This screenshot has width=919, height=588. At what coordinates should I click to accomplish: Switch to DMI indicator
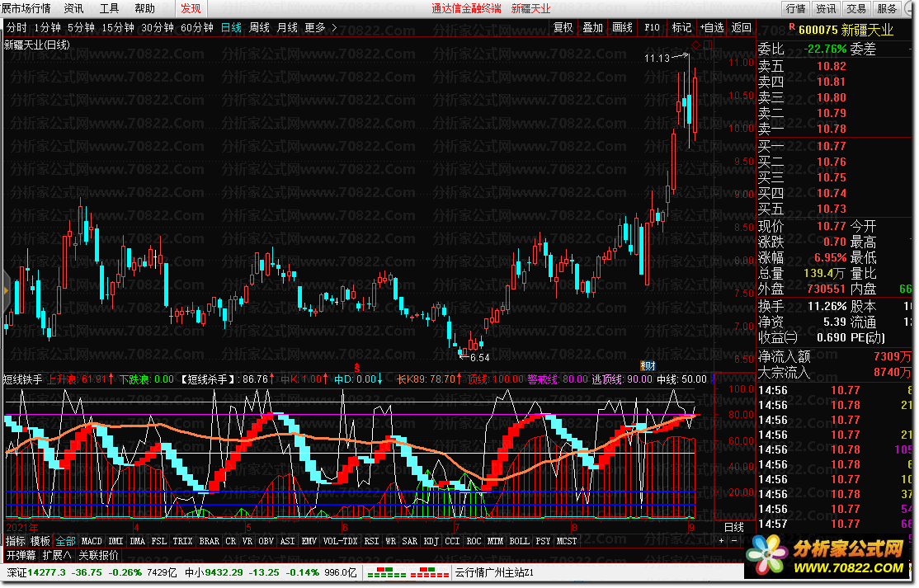coord(116,541)
